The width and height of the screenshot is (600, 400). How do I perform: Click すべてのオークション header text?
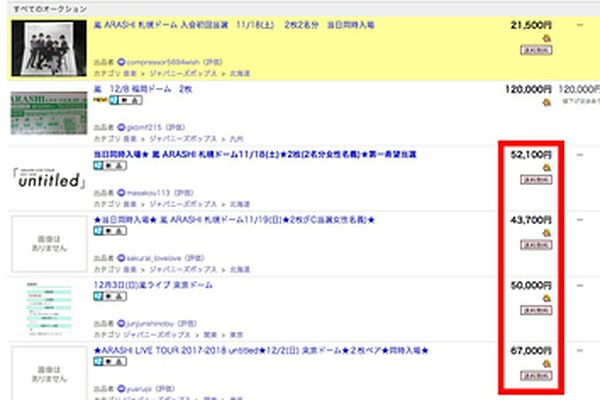(50, 9)
